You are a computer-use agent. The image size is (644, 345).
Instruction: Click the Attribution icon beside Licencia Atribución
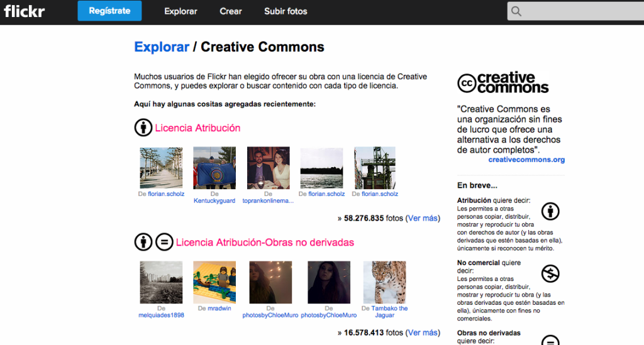143,128
